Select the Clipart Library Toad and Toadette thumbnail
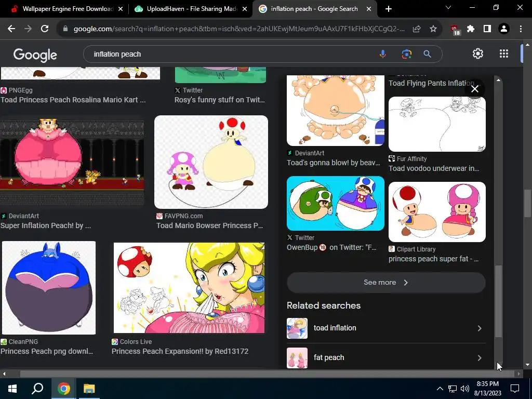Image resolution: width=532 pixels, height=399 pixels. point(437,212)
